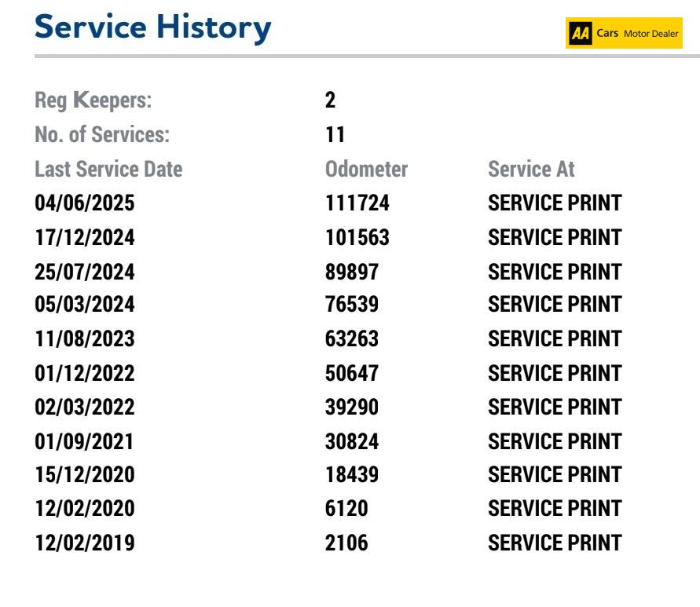Click the AA Cars Motor Dealer badge
The height and width of the screenshot is (607, 700).
coord(624,34)
